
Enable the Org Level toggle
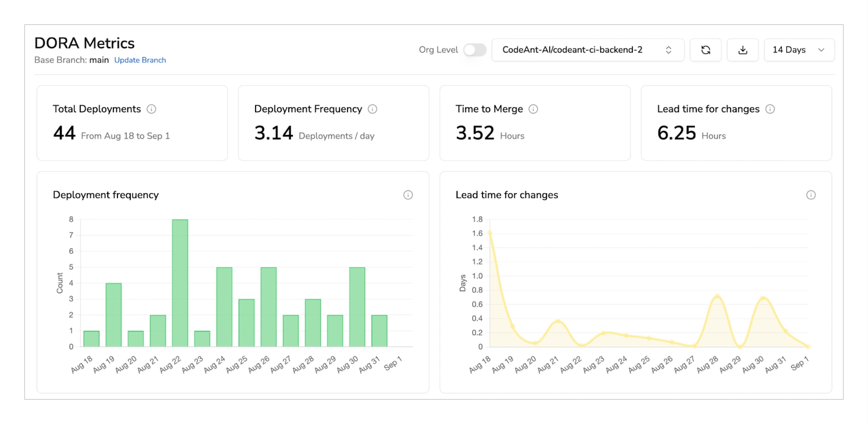point(475,50)
